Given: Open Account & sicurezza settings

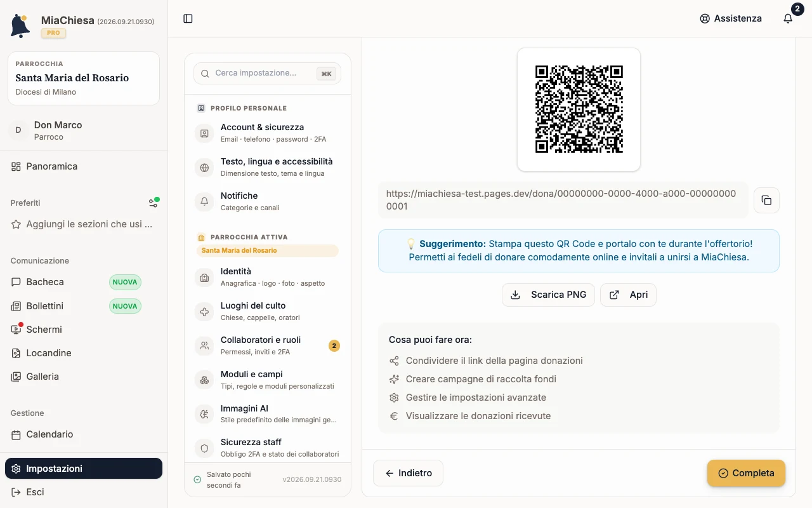Looking at the screenshot, I should pyautogui.click(x=268, y=133).
